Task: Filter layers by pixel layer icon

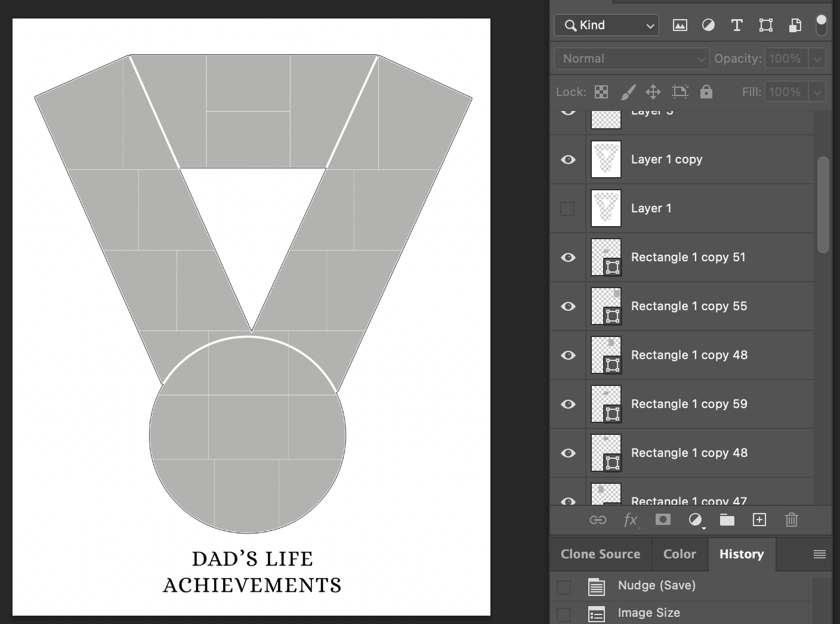Action: coord(680,25)
